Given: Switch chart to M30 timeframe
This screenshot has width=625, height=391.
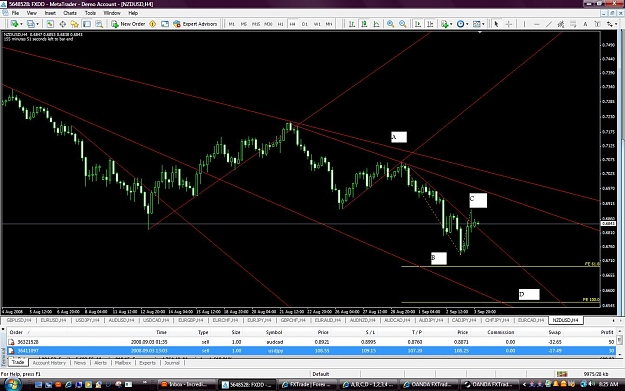Looking at the screenshot, I should 268,24.
